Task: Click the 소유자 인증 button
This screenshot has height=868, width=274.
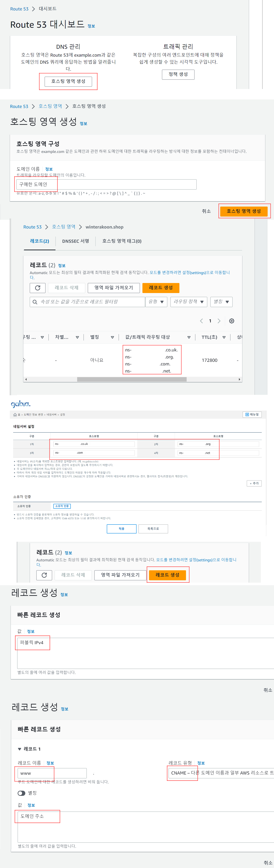Action: pos(62,506)
